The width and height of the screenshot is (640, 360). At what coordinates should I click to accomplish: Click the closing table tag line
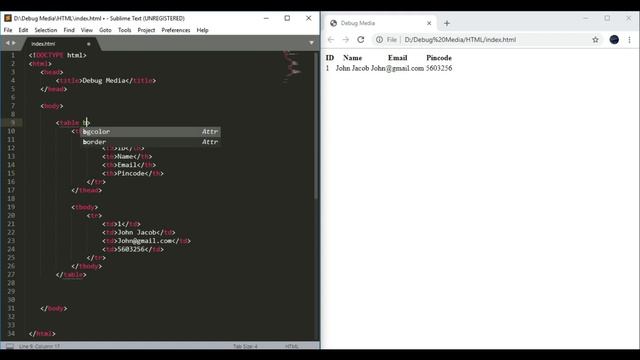(x=71, y=275)
